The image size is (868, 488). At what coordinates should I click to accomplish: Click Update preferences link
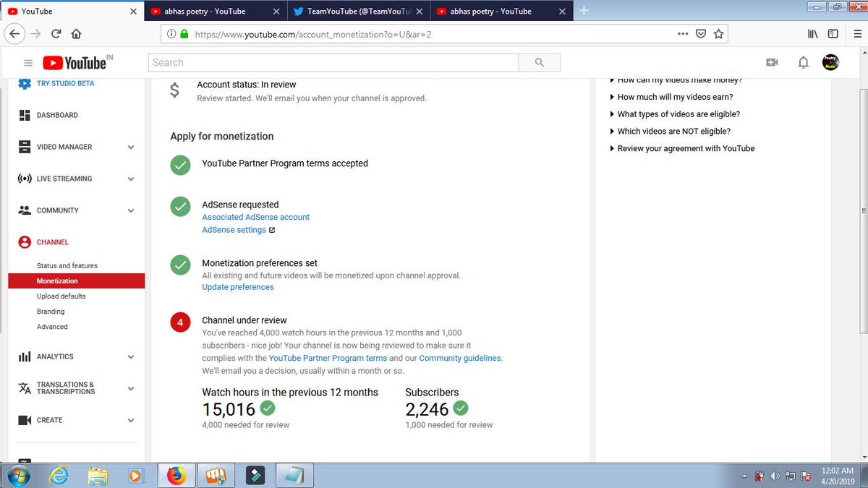coord(238,287)
